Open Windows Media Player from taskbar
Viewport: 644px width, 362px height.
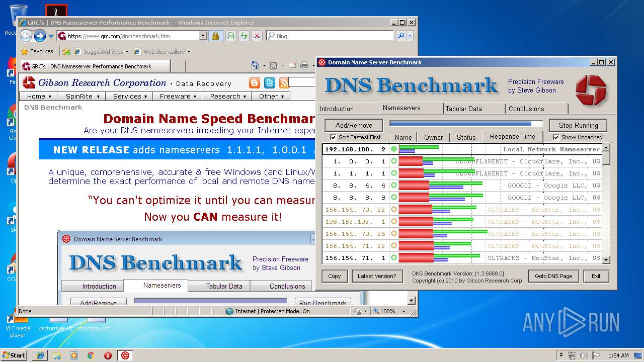tap(74, 355)
